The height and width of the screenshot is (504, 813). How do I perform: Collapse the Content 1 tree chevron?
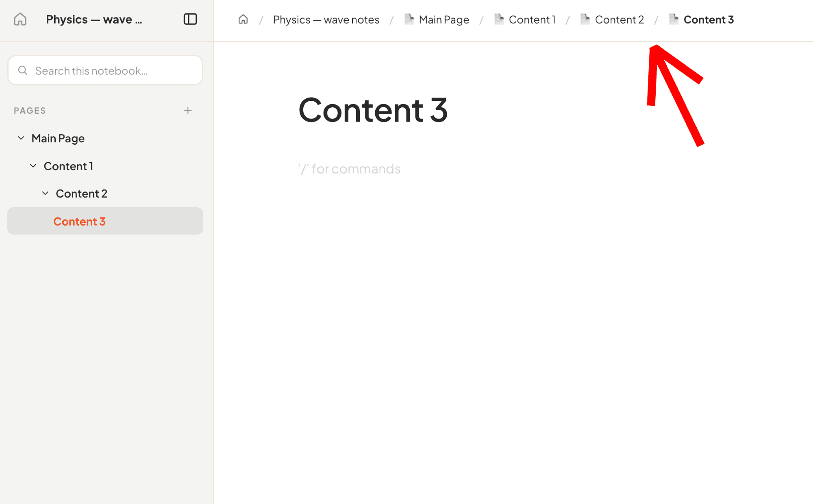pyautogui.click(x=33, y=166)
